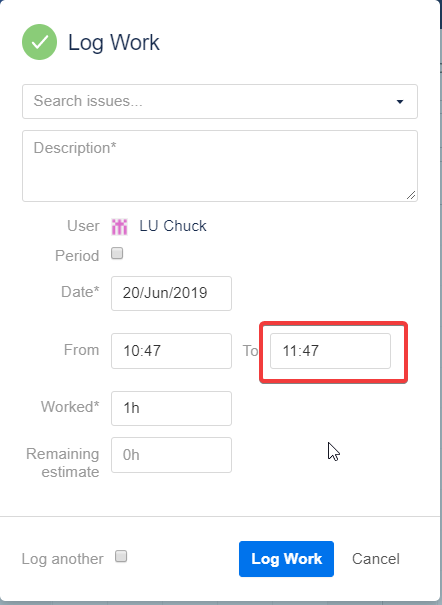The image size is (442, 605).
Task: Focus the Search issues combo box field
Action: click(x=220, y=101)
